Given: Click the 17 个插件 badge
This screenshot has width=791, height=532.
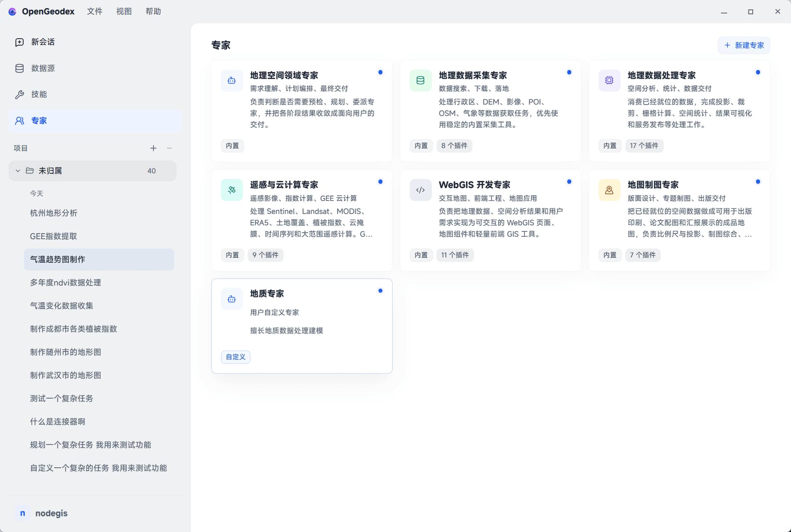Looking at the screenshot, I should click(x=644, y=146).
